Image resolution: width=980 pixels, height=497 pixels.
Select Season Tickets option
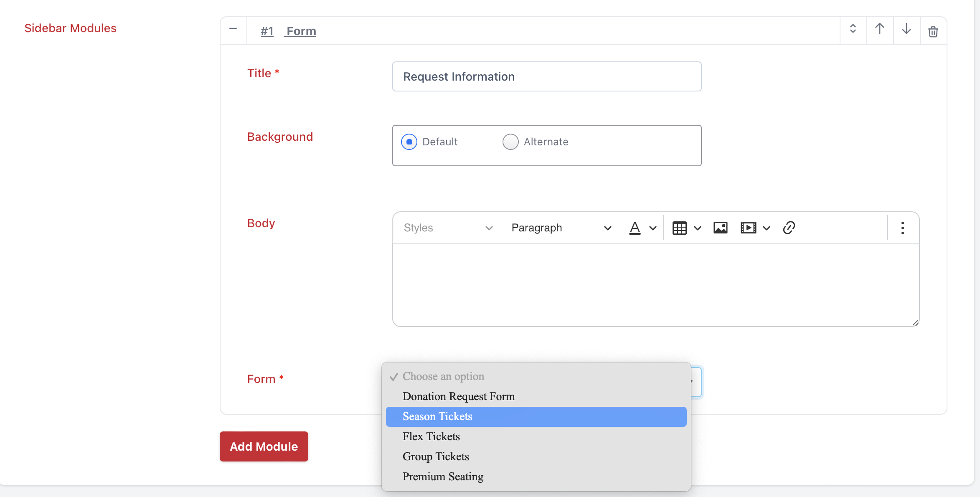(536, 417)
